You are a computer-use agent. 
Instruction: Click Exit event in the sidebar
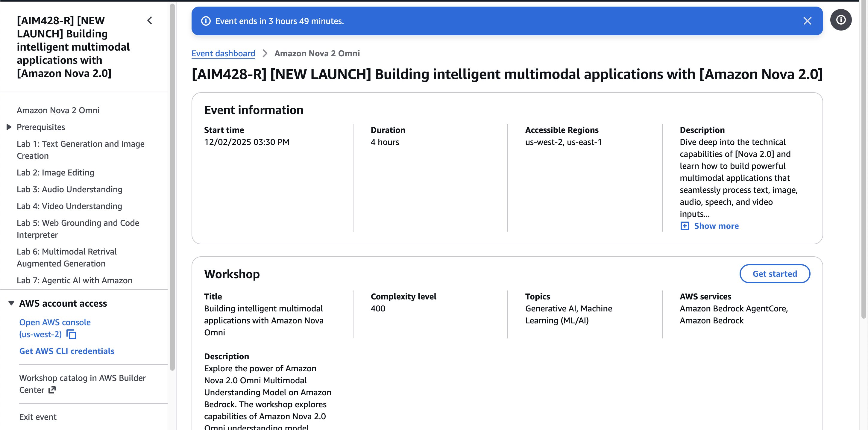(x=38, y=417)
